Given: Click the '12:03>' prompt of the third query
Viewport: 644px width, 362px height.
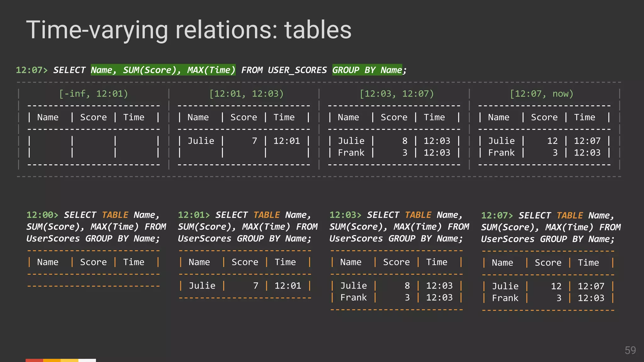Looking at the screenshot, I should pos(345,215).
